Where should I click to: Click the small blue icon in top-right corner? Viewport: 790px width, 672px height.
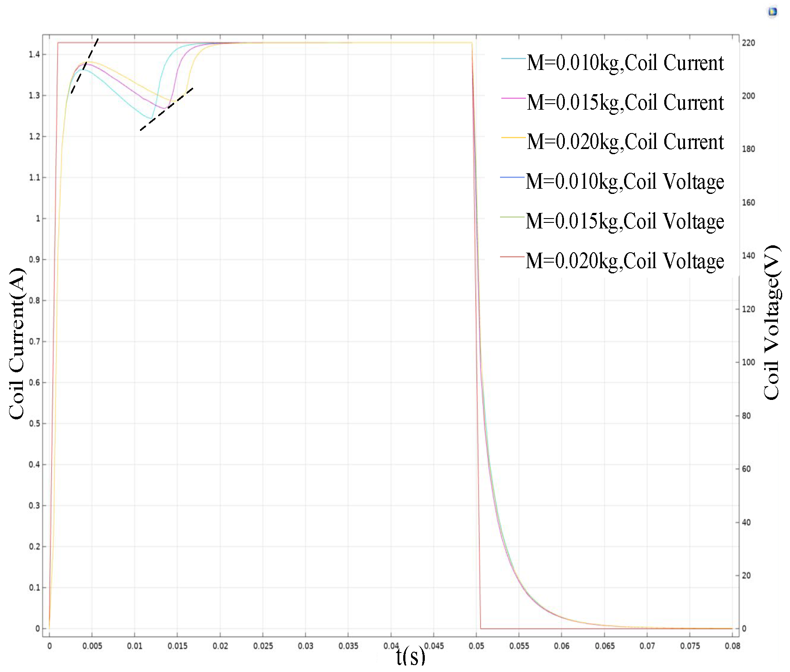pyautogui.click(x=773, y=12)
